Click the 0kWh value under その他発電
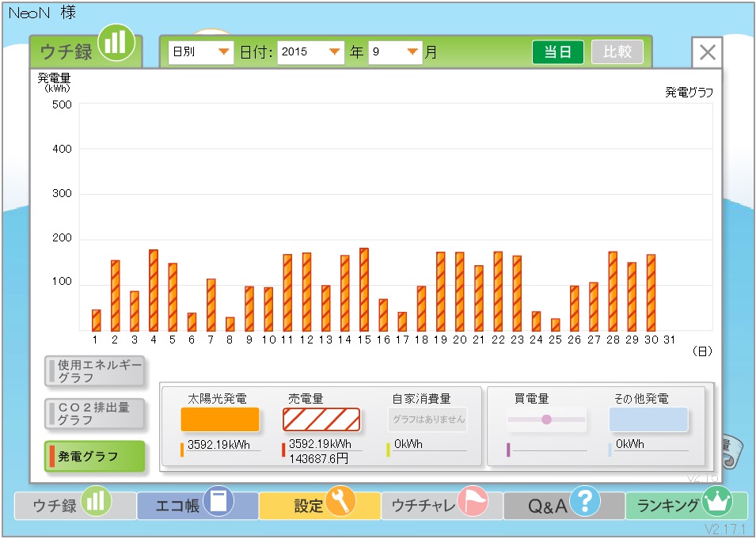This screenshot has width=756, height=539. tap(629, 444)
